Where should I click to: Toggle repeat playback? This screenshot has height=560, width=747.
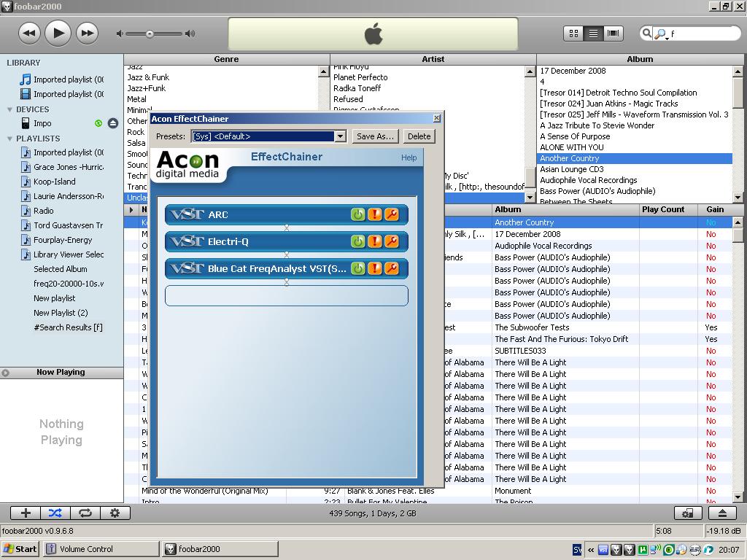85,513
